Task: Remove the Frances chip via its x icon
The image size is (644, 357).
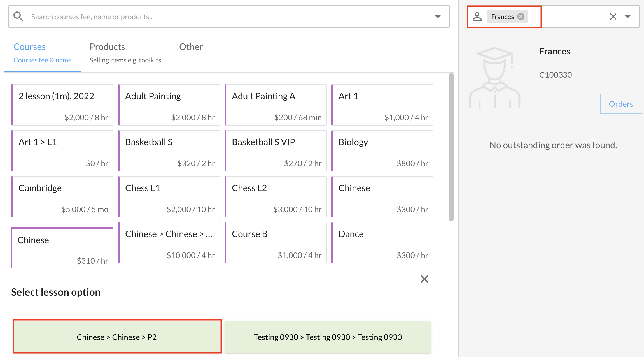Action: pos(521,17)
